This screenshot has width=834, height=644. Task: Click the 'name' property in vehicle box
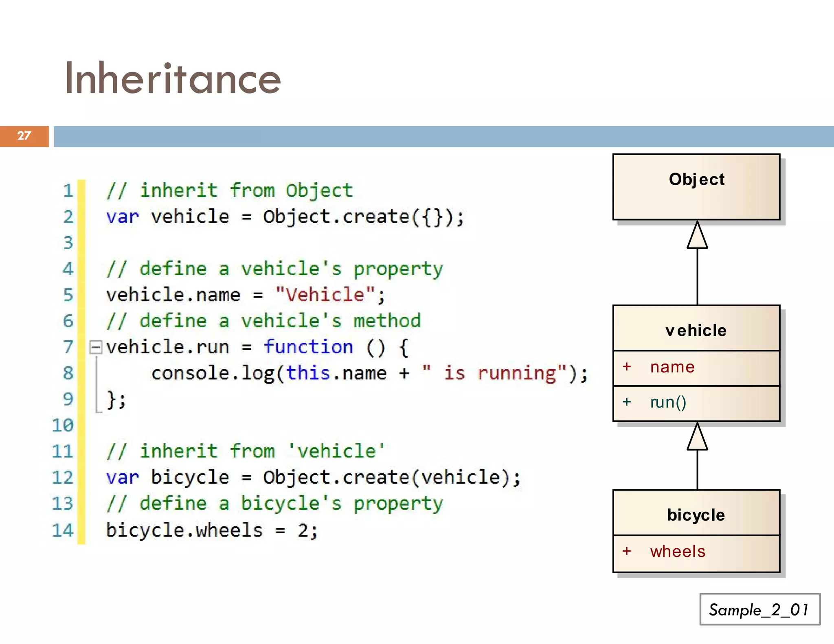(x=672, y=367)
